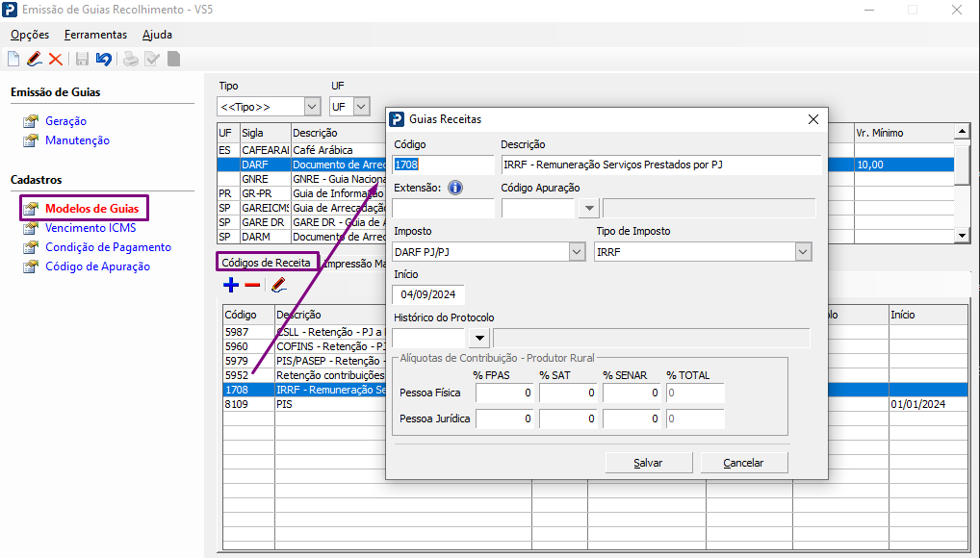
Task: Open the Condição de Pagamento link
Action: click(x=108, y=247)
